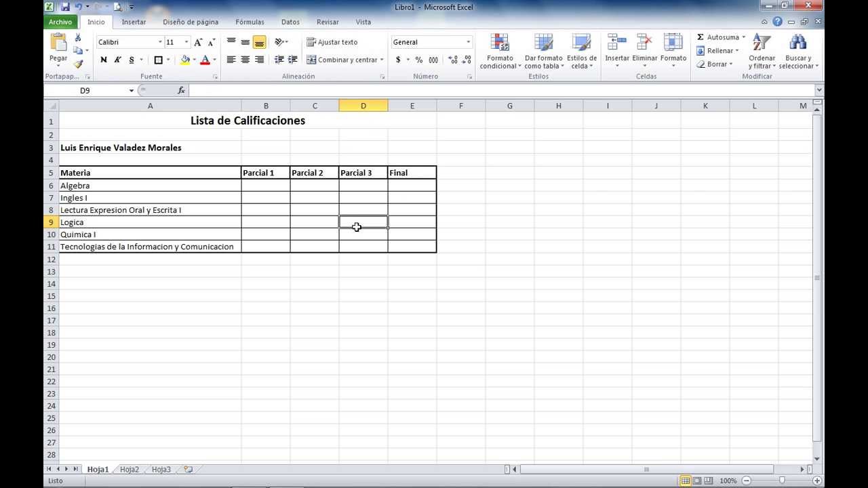This screenshot has height=488, width=868.
Task: Toggle center text horizontally
Action: click(x=245, y=60)
